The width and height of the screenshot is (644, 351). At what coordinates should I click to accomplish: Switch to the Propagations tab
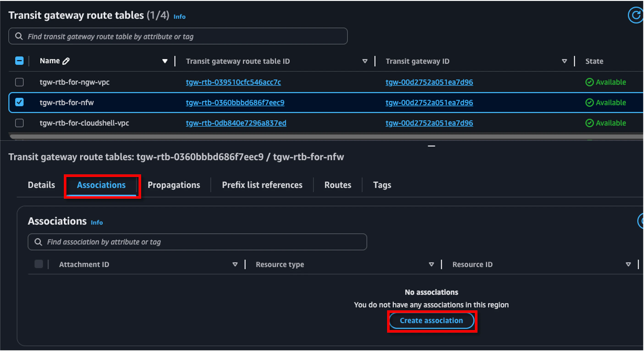click(x=174, y=185)
